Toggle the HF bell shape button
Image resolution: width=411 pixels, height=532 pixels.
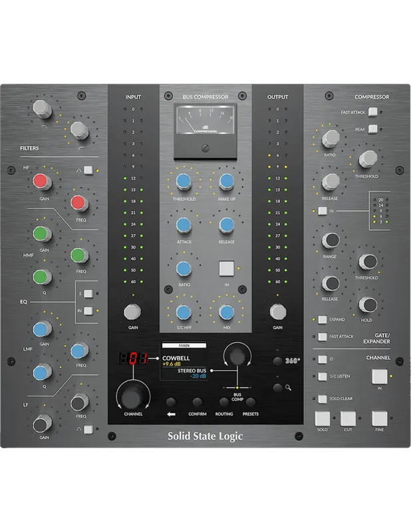[x=88, y=170]
